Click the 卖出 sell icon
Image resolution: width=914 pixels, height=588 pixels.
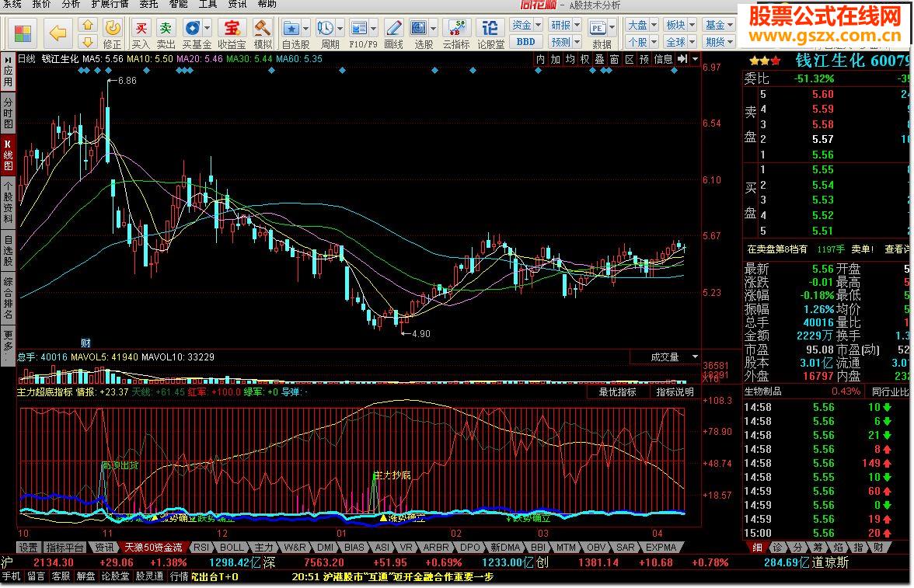[x=166, y=34]
